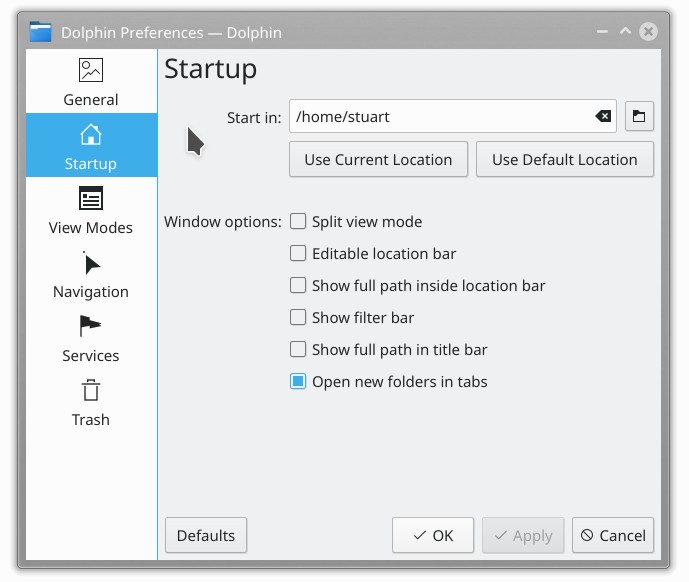689x582 pixels.
Task: Turn on Show filter bar
Action: tap(298, 318)
